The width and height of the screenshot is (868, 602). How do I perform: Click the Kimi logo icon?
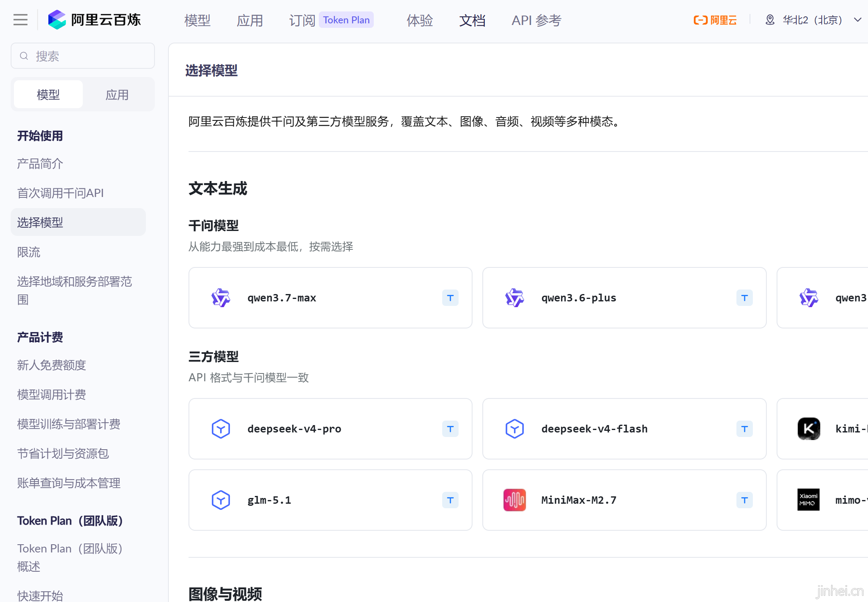point(809,429)
